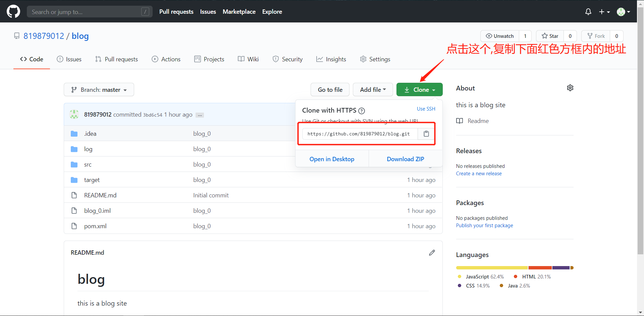Expand commit message ellipsis button
The width and height of the screenshot is (644, 316).
pos(200,115)
